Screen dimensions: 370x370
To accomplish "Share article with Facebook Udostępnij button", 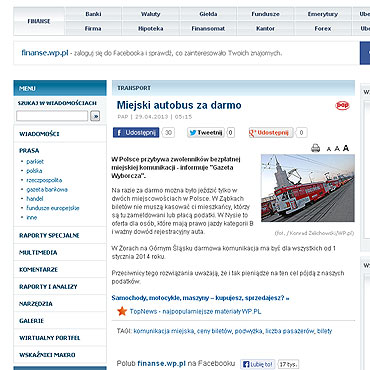I will pyautogui.click(x=136, y=133).
